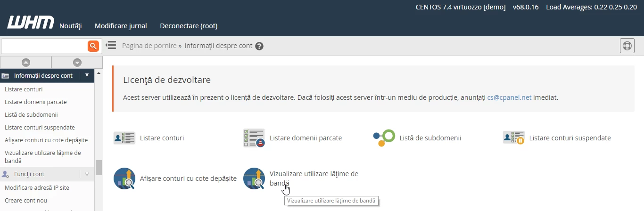Open Listare domenii parcate in the sidebar
The width and height of the screenshot is (644, 211).
pyautogui.click(x=35, y=102)
